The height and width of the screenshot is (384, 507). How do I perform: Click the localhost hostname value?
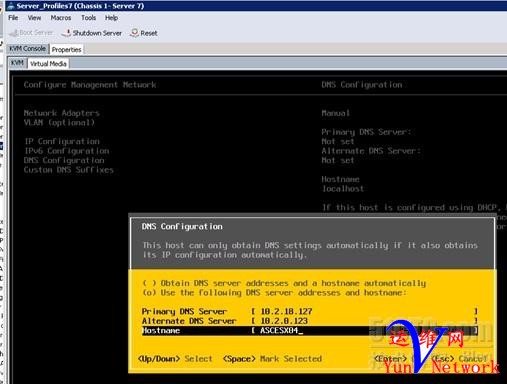pos(343,189)
